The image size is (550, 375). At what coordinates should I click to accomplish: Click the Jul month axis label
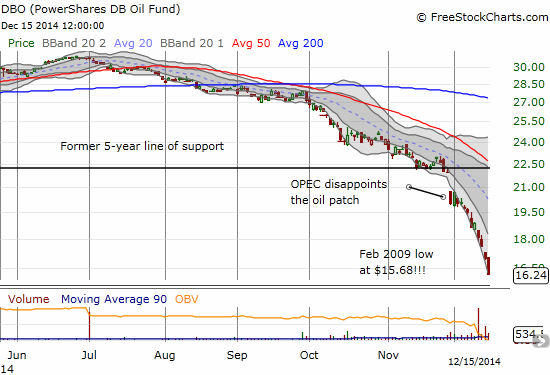(89, 355)
